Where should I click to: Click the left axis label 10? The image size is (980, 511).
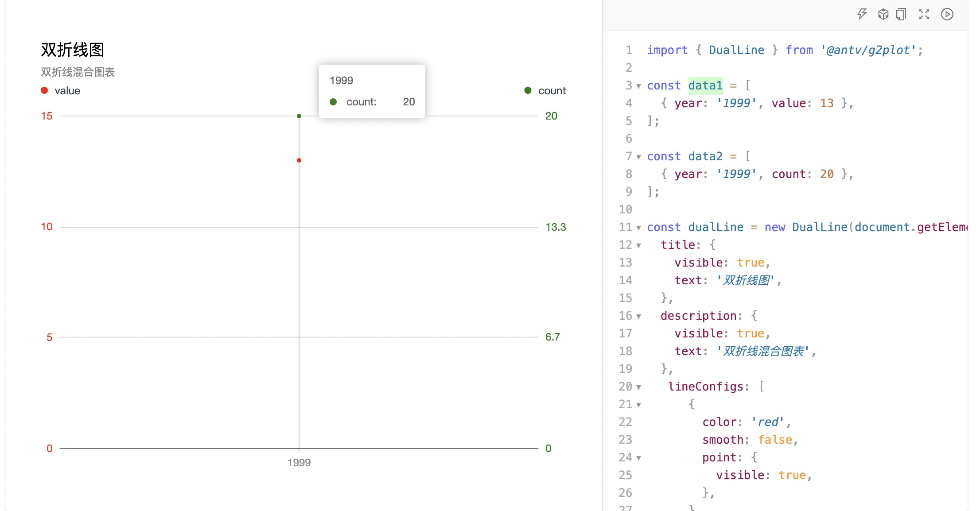[47, 227]
